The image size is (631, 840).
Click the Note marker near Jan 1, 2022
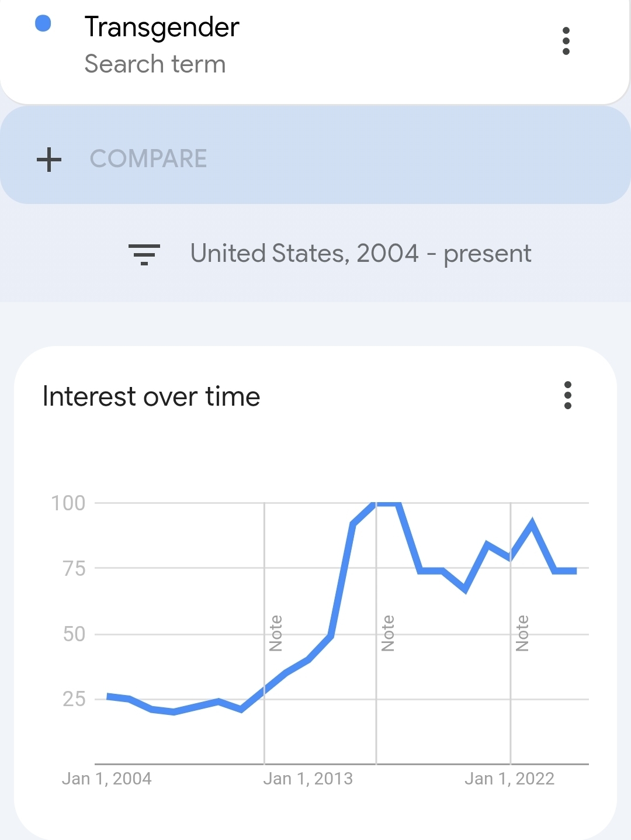[522, 633]
